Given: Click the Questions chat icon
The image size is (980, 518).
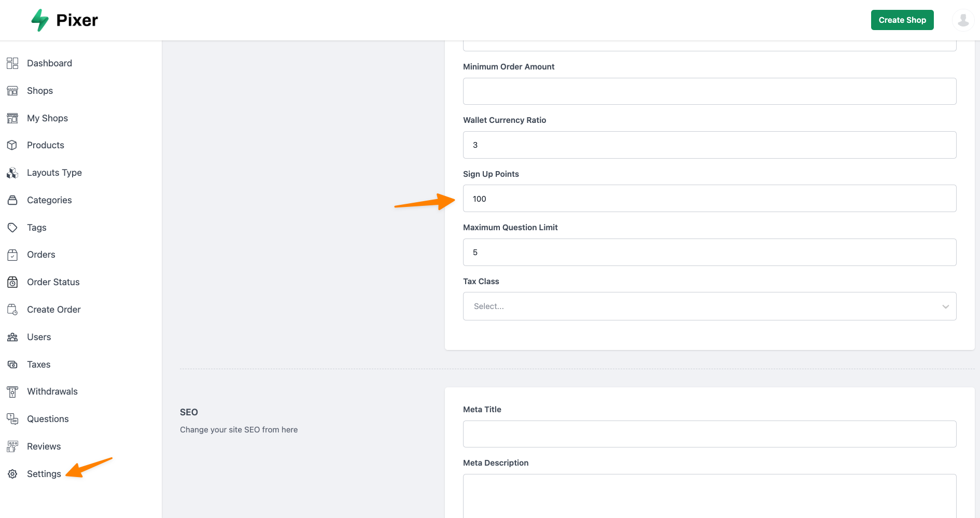Looking at the screenshot, I should [12, 419].
